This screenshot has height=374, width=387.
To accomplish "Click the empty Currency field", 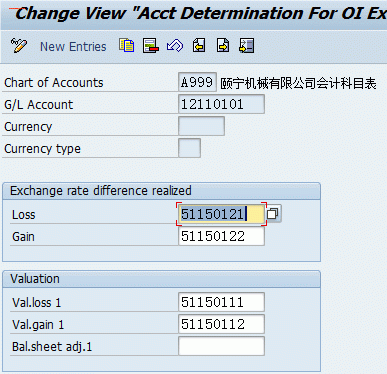I will (x=201, y=126).
